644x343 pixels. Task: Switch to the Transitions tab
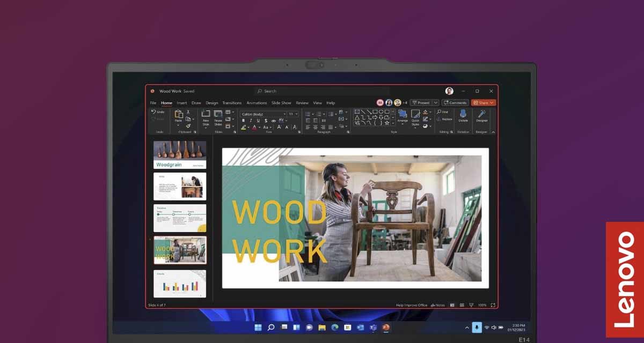tap(232, 103)
